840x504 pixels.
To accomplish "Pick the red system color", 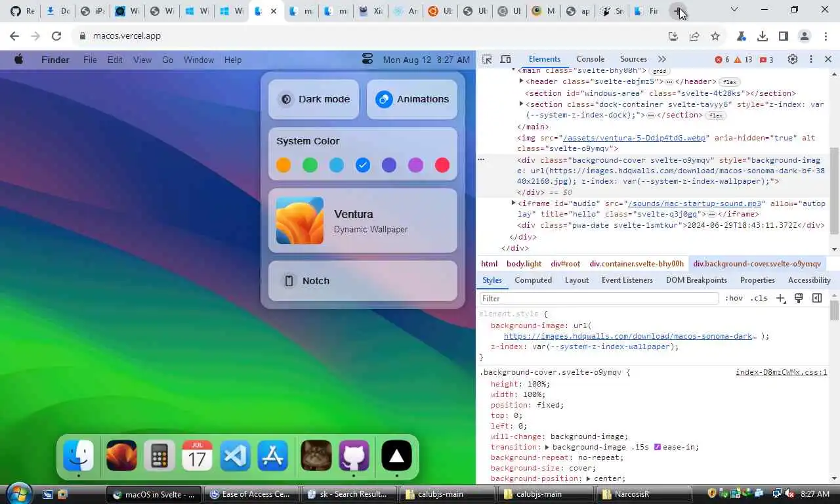I will coord(442,165).
